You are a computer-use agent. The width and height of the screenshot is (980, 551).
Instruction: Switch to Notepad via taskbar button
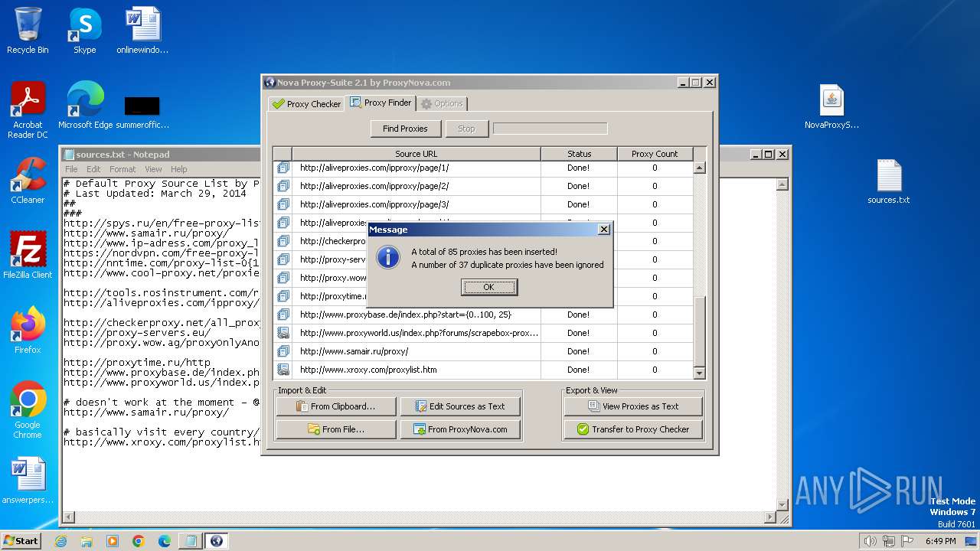[x=189, y=541]
